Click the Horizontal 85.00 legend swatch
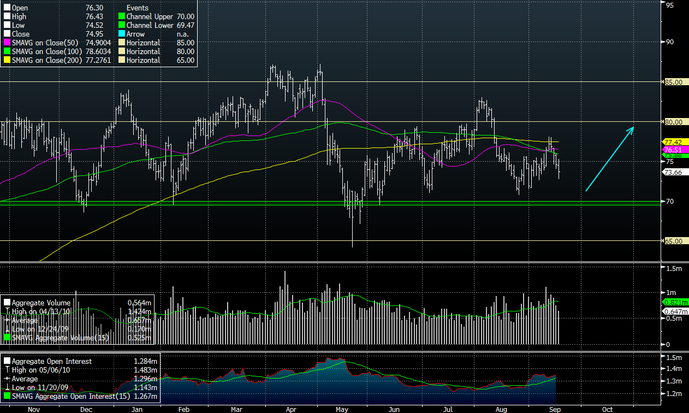The width and height of the screenshot is (689, 413). [122, 43]
